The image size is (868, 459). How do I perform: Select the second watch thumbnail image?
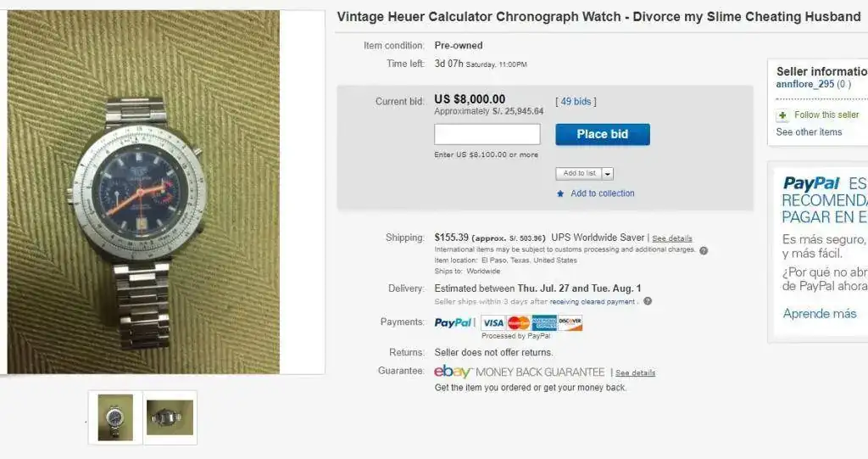pos(170,417)
